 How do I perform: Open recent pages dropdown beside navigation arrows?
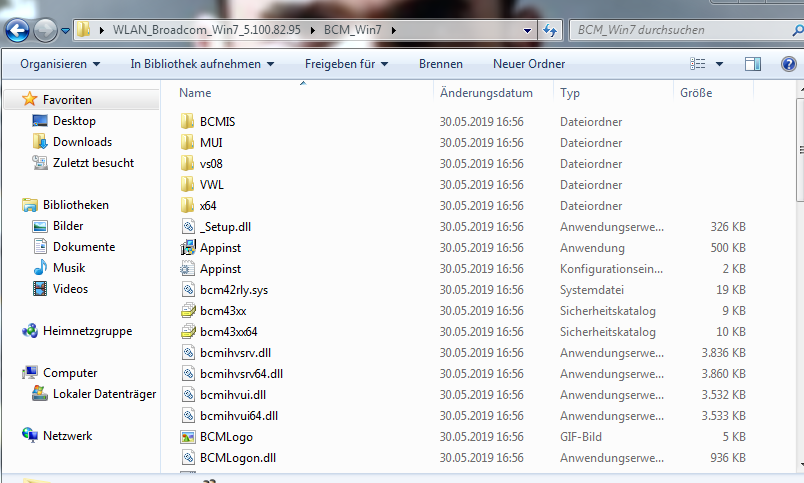click(x=65, y=31)
